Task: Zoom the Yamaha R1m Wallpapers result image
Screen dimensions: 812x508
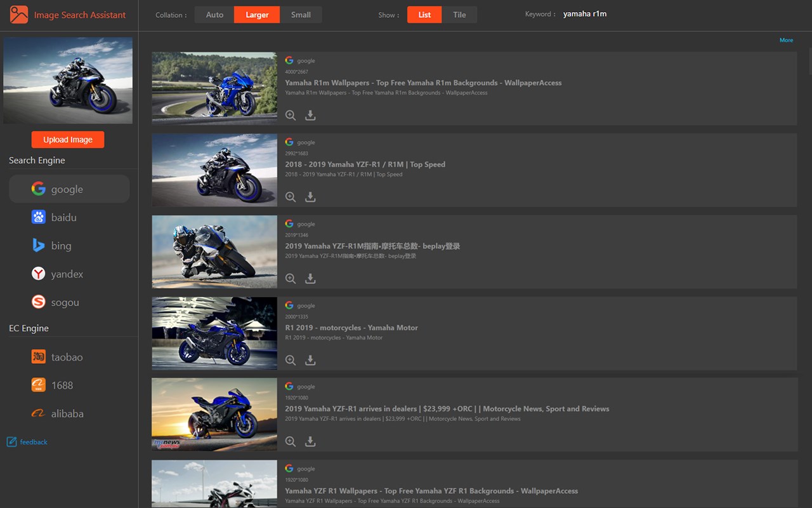Action: [291, 116]
